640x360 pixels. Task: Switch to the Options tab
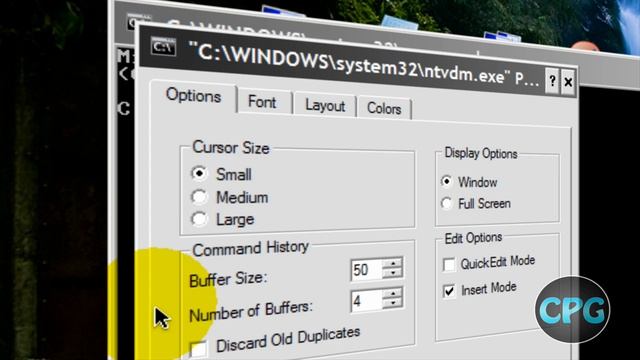click(x=193, y=96)
